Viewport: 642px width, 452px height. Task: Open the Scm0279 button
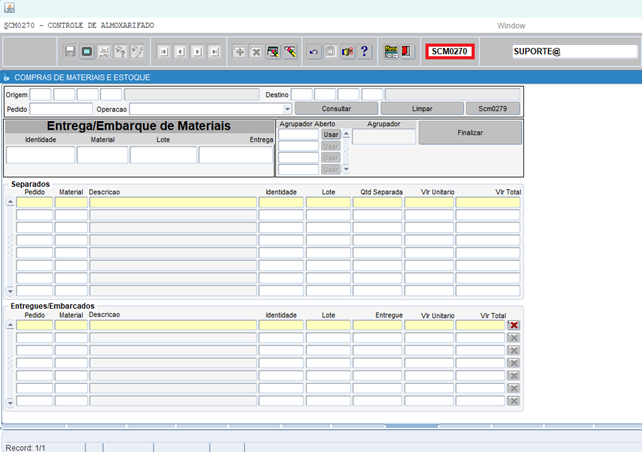[x=493, y=109]
